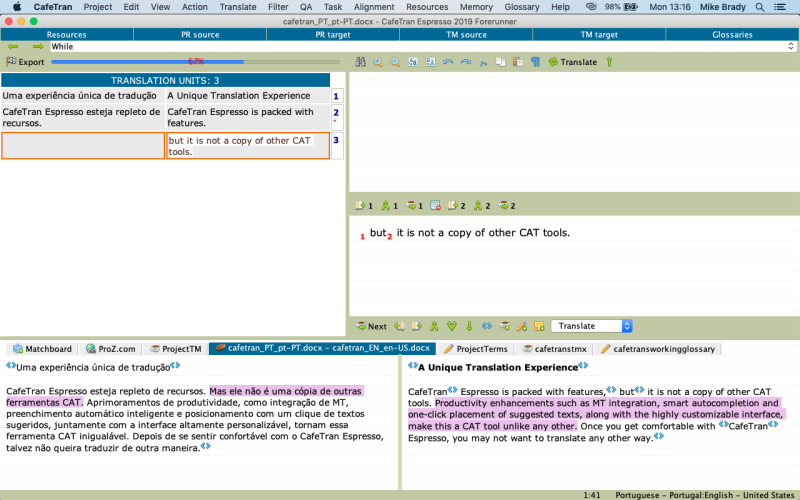The height and width of the screenshot is (500, 800).
Task: Click the empty source cell of segment 3
Action: click(83, 146)
